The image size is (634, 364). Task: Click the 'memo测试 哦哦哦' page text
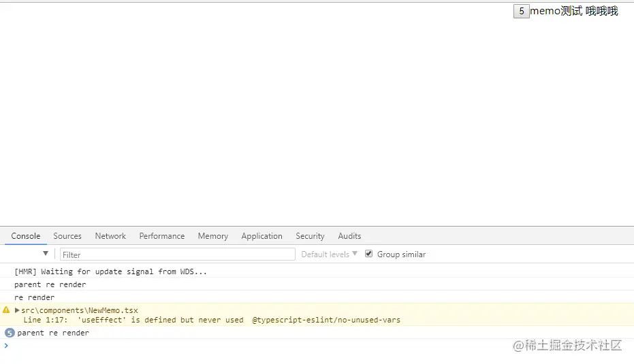pyautogui.click(x=574, y=11)
